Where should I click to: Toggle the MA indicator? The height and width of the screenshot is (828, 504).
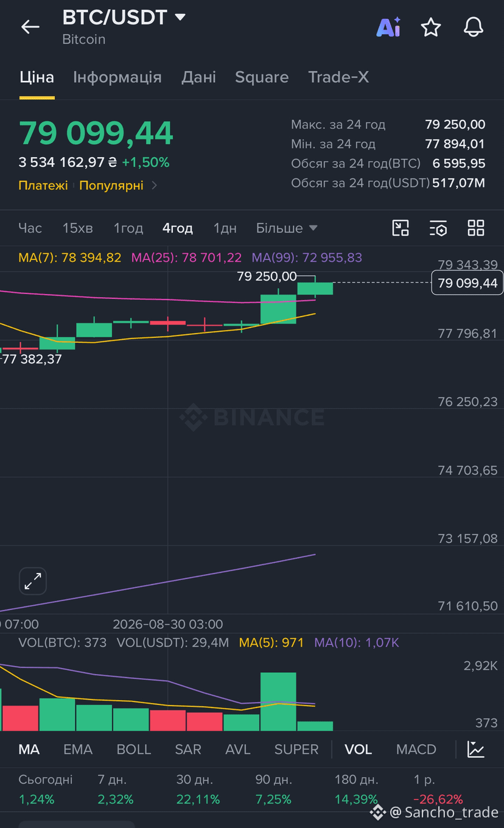click(x=29, y=749)
